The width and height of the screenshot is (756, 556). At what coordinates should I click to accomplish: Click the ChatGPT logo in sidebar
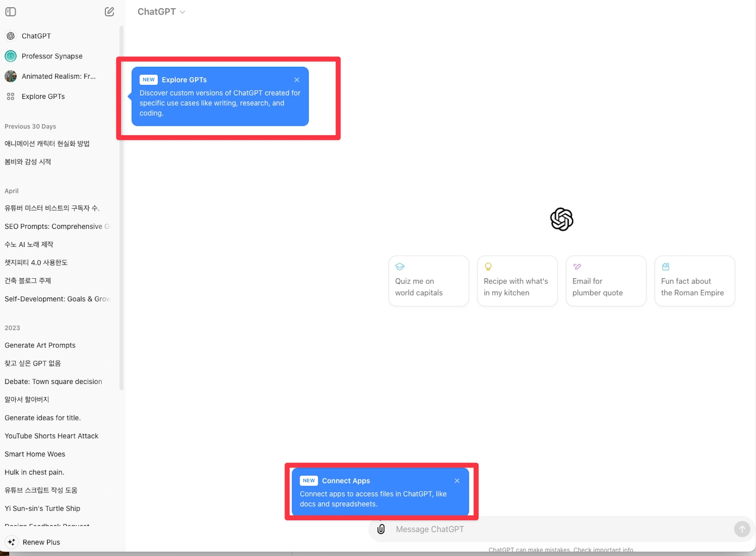pyautogui.click(x=11, y=36)
